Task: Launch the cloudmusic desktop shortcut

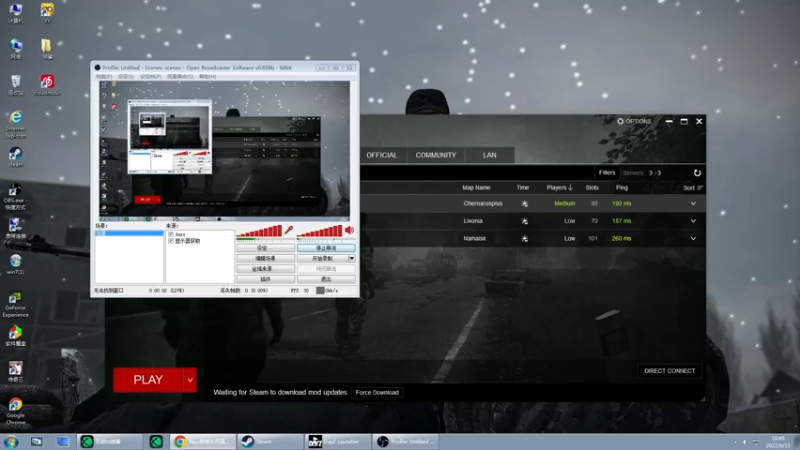Action: pyautogui.click(x=47, y=85)
